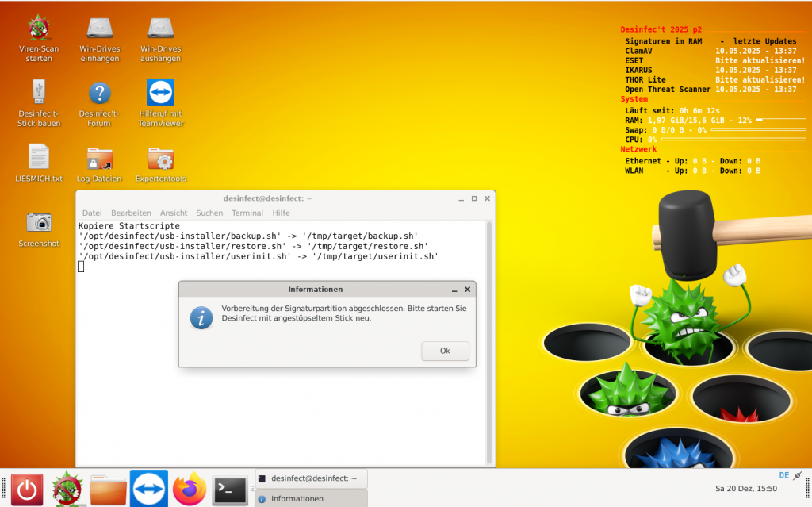
Task: Click the red power button in taskbar
Action: 28,489
